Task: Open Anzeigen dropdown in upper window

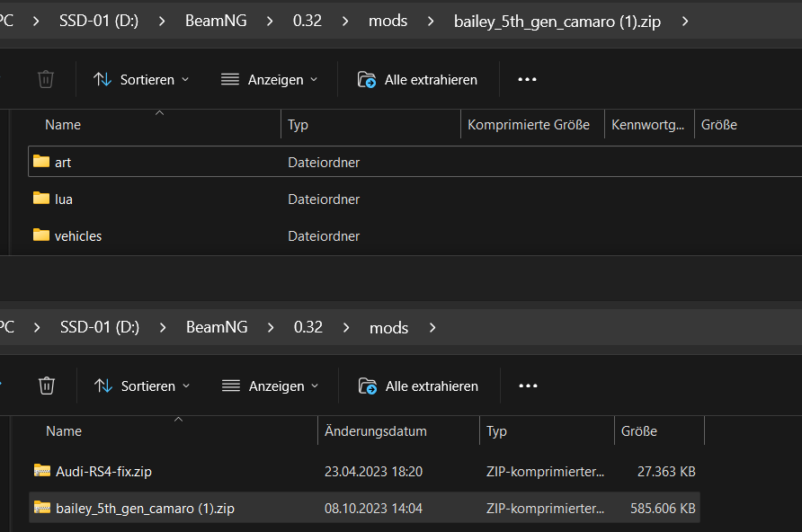Action: pos(270,80)
